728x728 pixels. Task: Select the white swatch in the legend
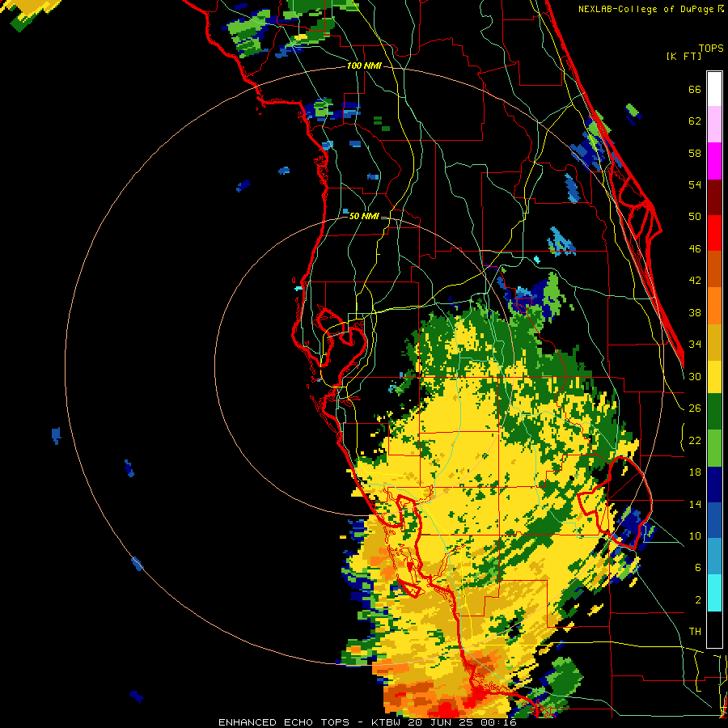point(714,89)
